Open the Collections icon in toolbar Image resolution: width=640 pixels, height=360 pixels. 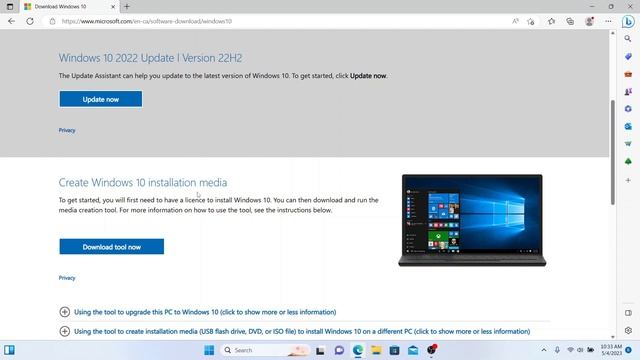click(570, 21)
